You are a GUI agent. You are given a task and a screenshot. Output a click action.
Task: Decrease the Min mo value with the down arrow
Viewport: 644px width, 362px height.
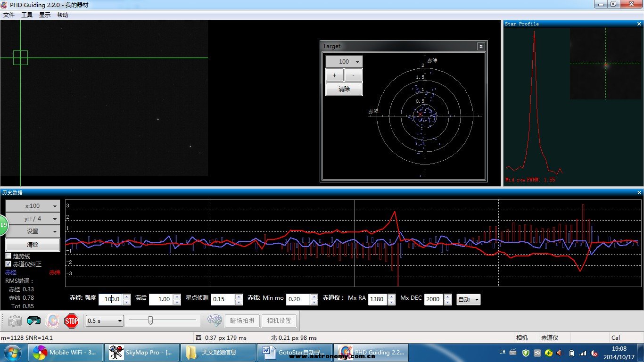pos(314,303)
